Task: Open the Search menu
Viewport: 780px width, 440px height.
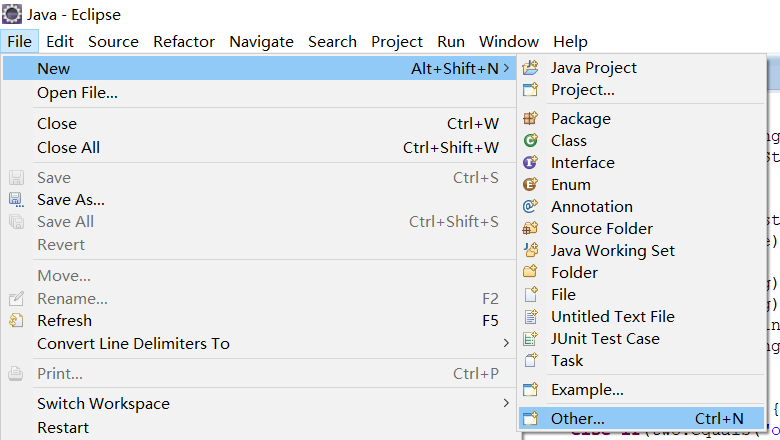Action: tap(332, 41)
